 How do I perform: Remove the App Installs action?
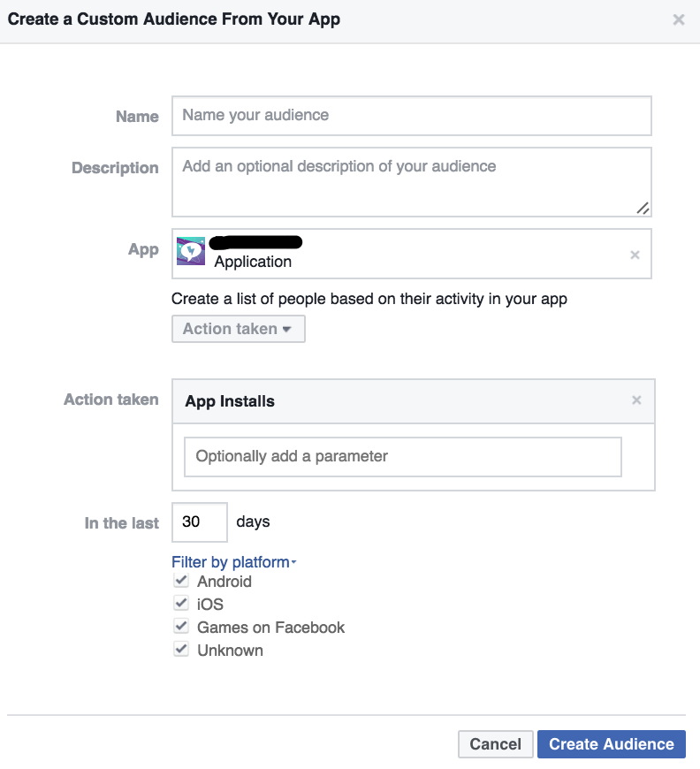click(x=636, y=400)
